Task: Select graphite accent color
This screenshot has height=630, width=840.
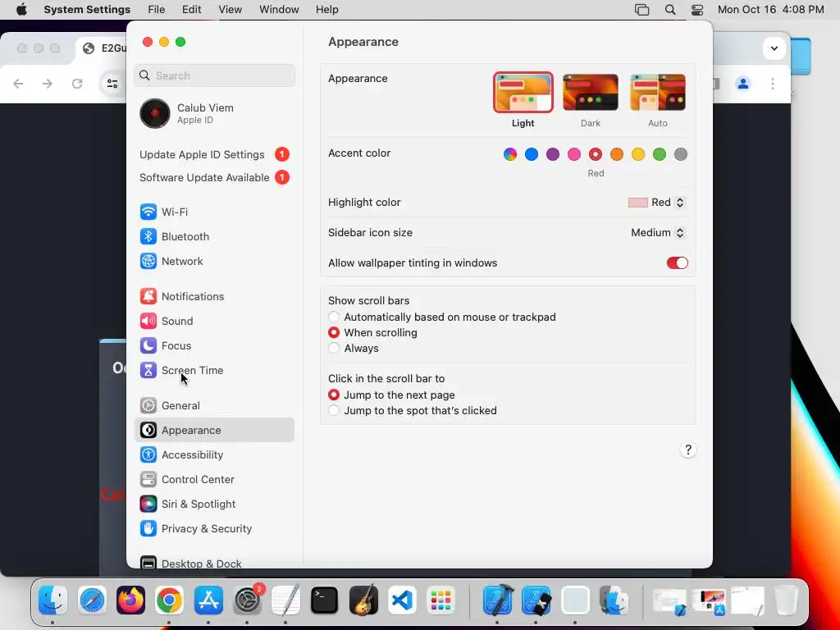Action: click(680, 154)
